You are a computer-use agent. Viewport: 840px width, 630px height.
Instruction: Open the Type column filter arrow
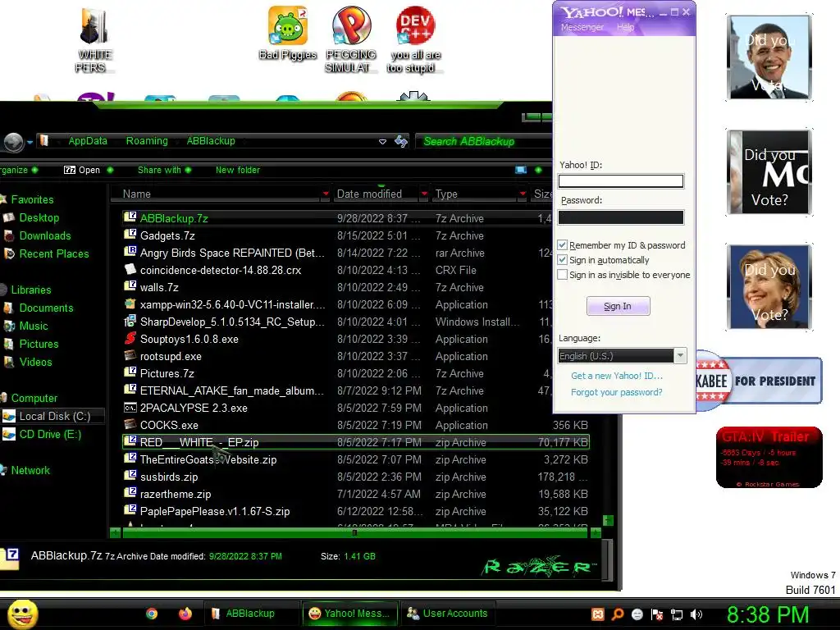click(523, 194)
